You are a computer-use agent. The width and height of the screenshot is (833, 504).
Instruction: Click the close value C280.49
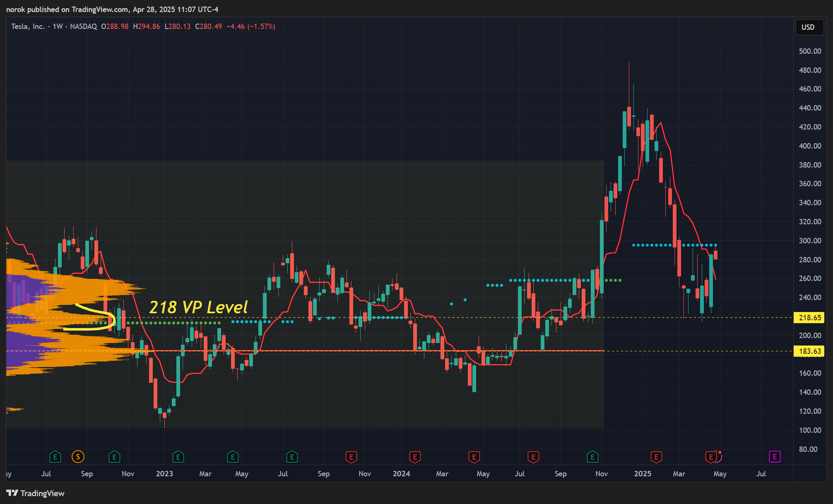click(x=209, y=26)
